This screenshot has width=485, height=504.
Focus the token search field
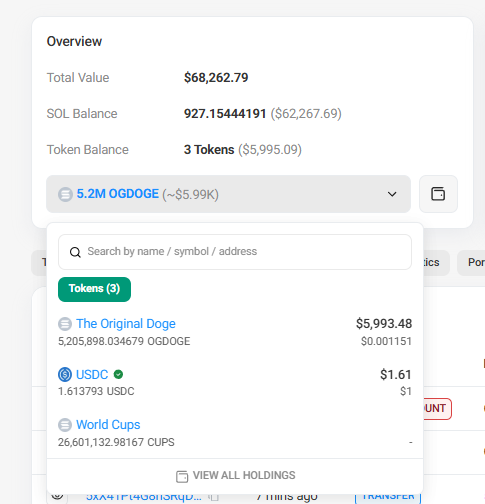click(235, 252)
